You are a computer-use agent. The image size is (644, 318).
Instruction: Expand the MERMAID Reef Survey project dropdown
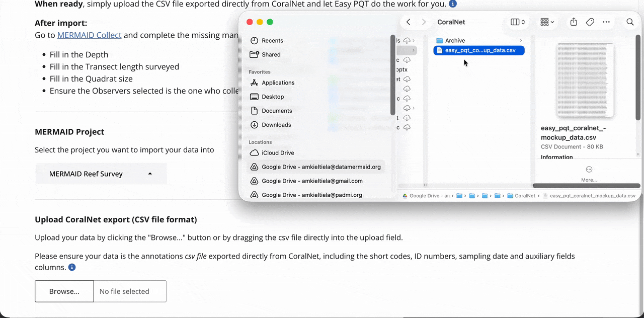pos(101,174)
